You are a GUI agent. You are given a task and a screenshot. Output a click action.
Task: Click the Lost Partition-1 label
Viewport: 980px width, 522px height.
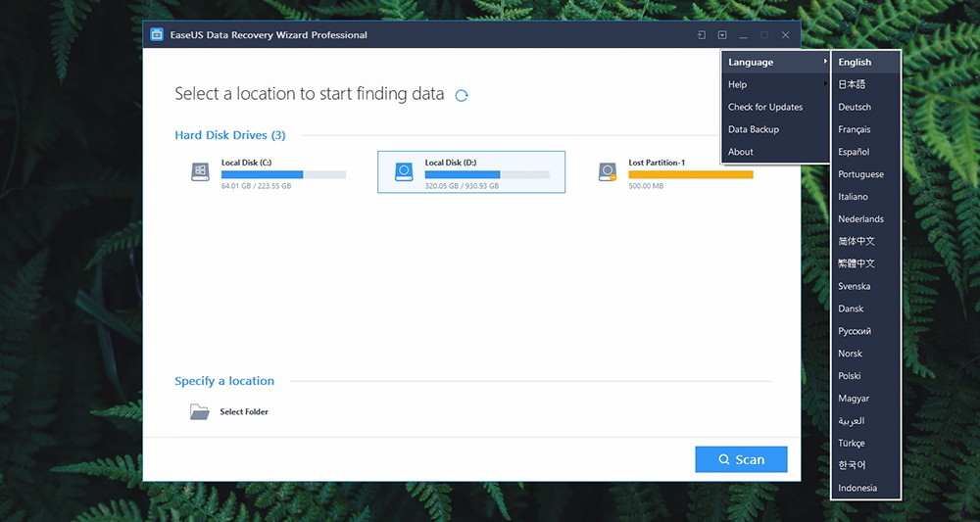pyautogui.click(x=657, y=163)
